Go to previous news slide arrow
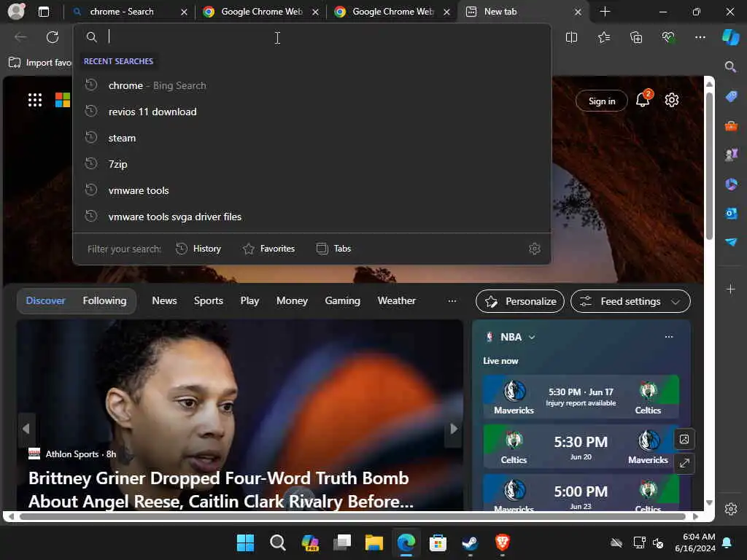The image size is (747, 560). pos(26,429)
